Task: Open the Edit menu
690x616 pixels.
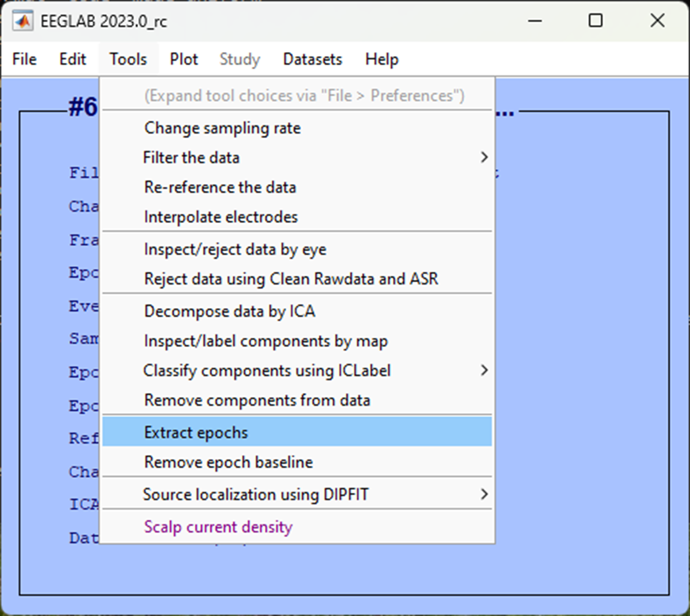Action: (72, 59)
